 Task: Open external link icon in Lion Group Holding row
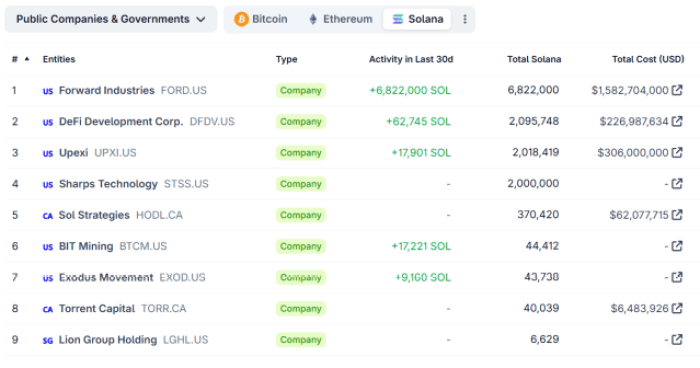(x=677, y=339)
